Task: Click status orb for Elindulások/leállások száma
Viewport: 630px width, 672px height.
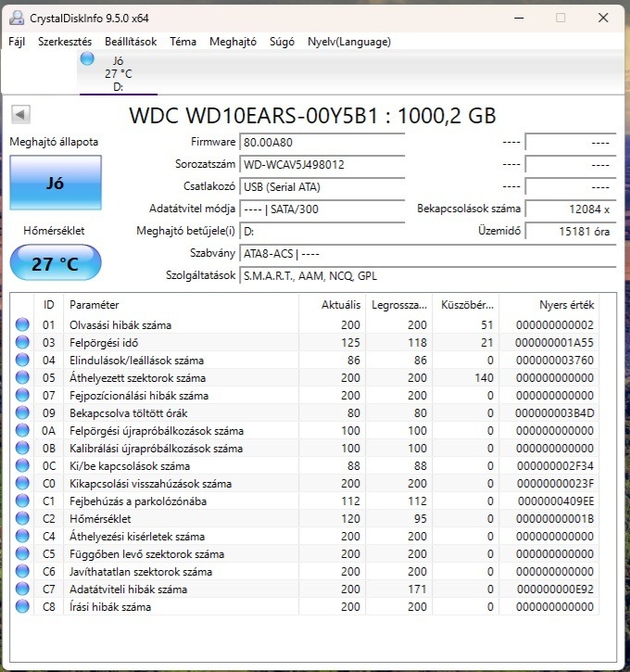Action: pos(22,360)
